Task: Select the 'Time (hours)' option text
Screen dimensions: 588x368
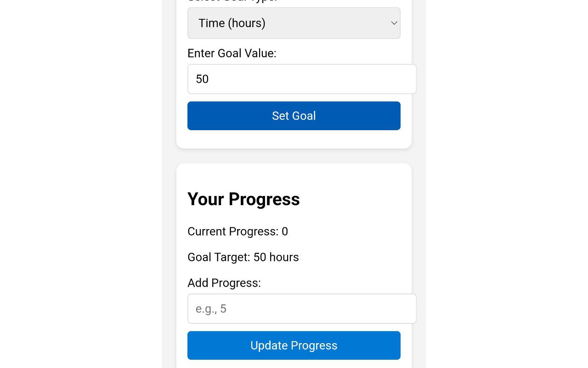Action: [232, 23]
